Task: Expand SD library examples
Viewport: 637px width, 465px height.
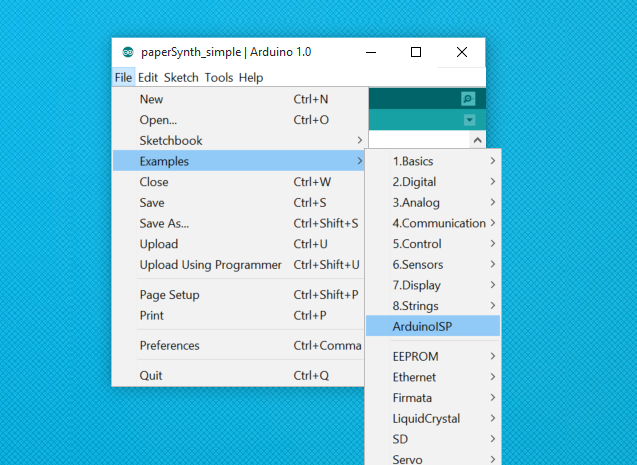Action: tap(433, 439)
